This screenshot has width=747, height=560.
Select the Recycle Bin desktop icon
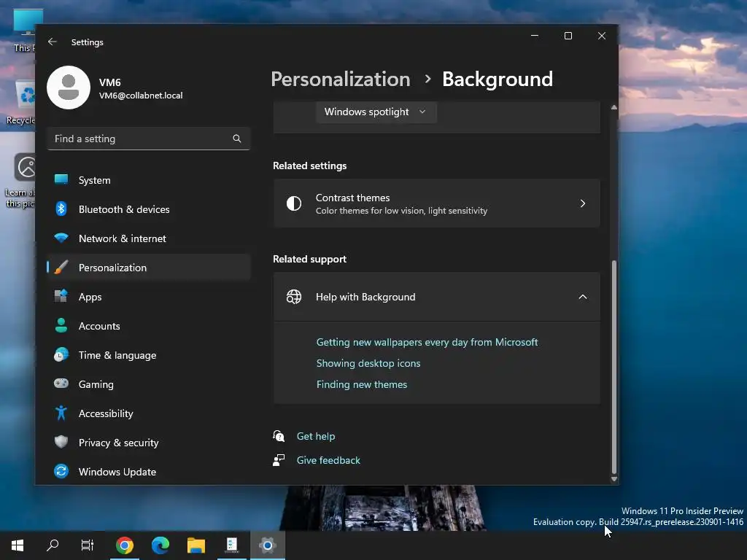(23, 102)
